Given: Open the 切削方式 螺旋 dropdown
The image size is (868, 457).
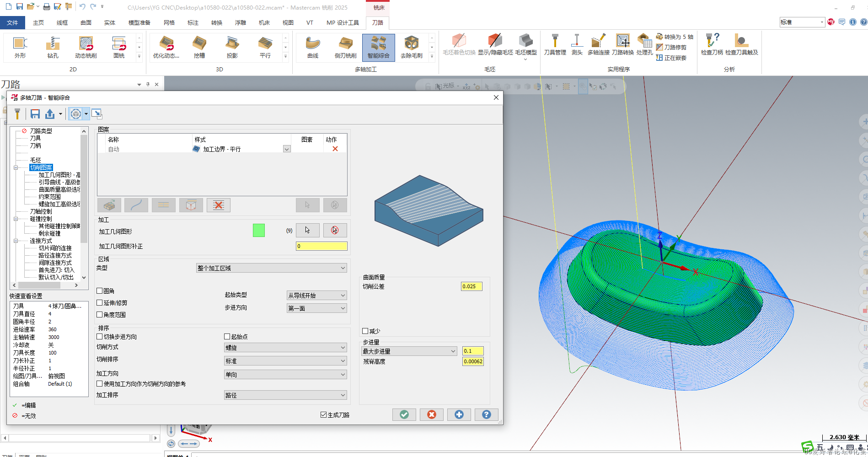Looking at the screenshot, I should (285, 348).
